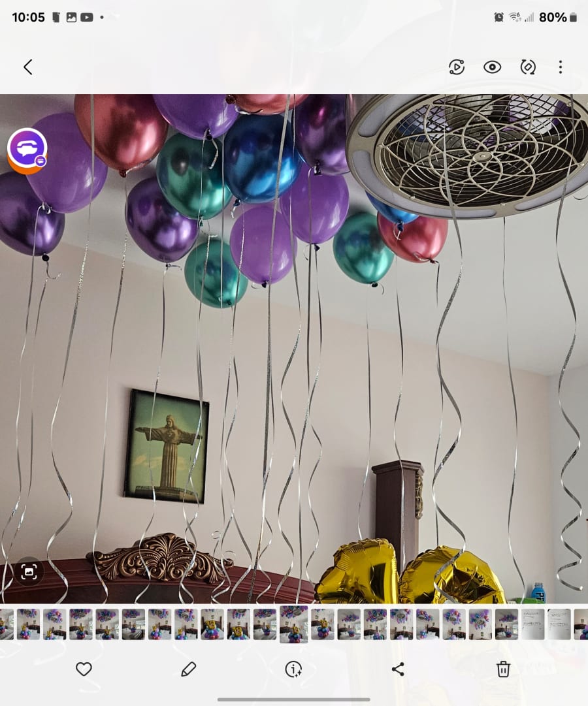
Task: Edit photo with the pencil icon
Action: (x=188, y=669)
